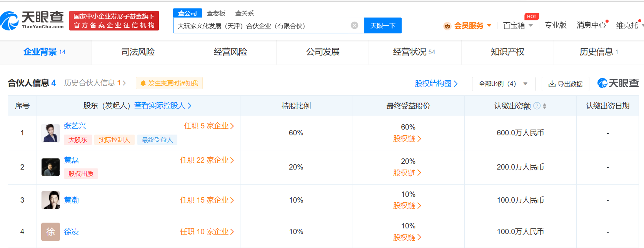Click the download icon in 导出数据
Screen dimensions: 644x248
(x=552, y=84)
